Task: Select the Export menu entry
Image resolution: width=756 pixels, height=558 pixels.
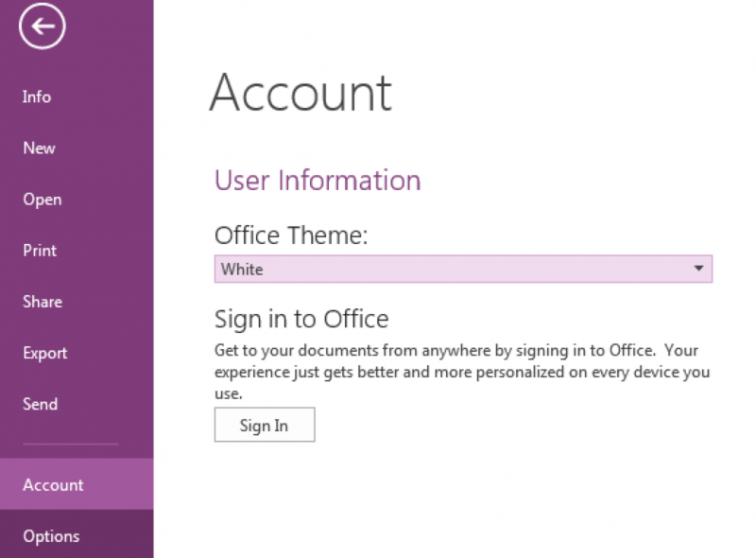Action: click(44, 353)
